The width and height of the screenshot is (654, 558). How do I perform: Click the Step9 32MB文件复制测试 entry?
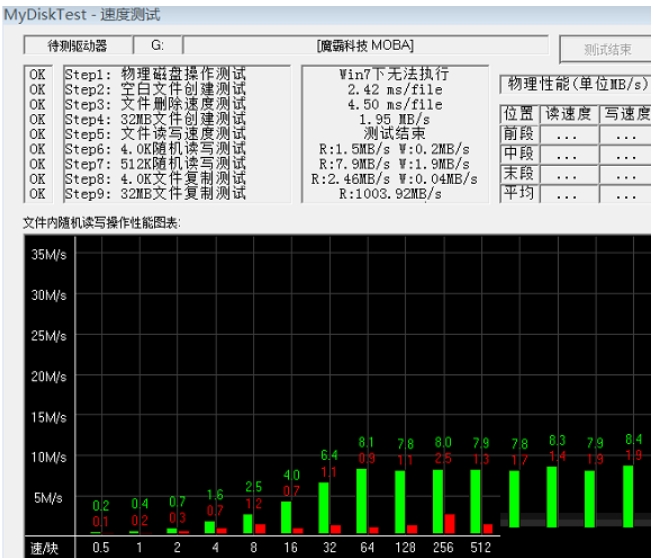[x=154, y=194]
